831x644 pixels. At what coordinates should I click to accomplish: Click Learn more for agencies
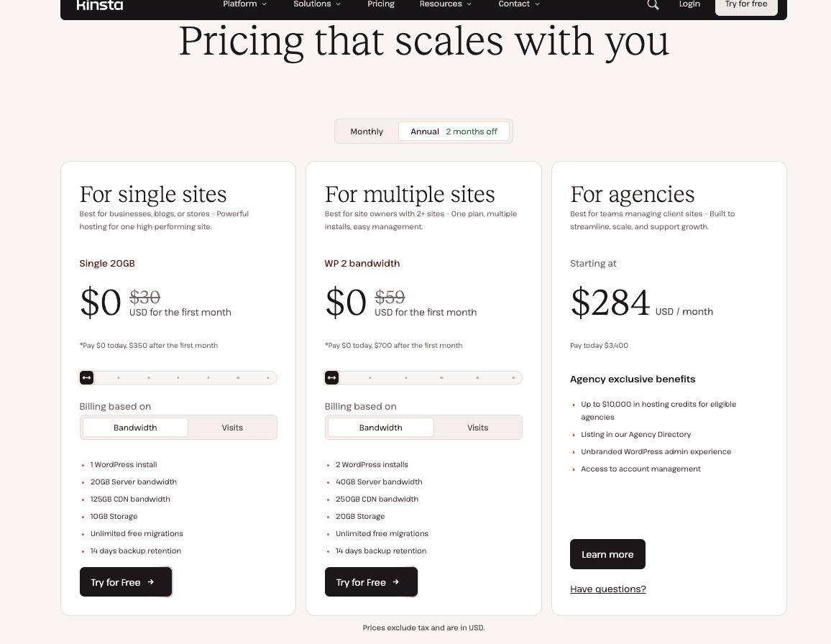pos(607,554)
